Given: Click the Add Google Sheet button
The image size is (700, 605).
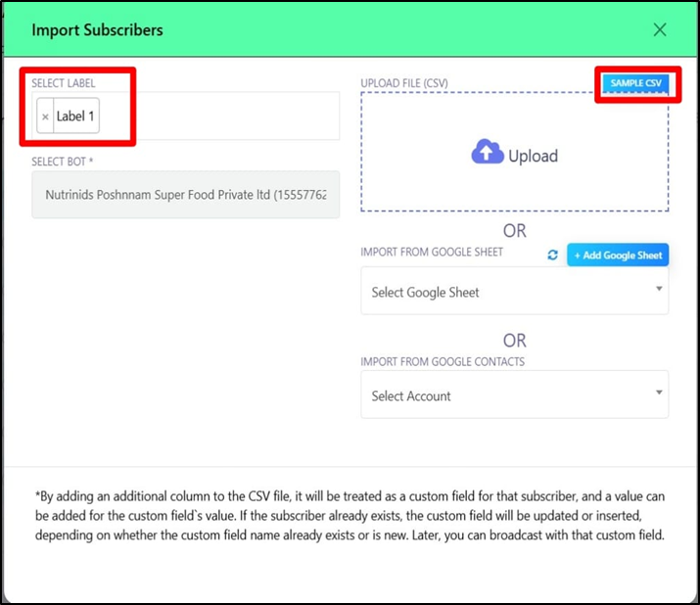Looking at the screenshot, I should 618,255.
